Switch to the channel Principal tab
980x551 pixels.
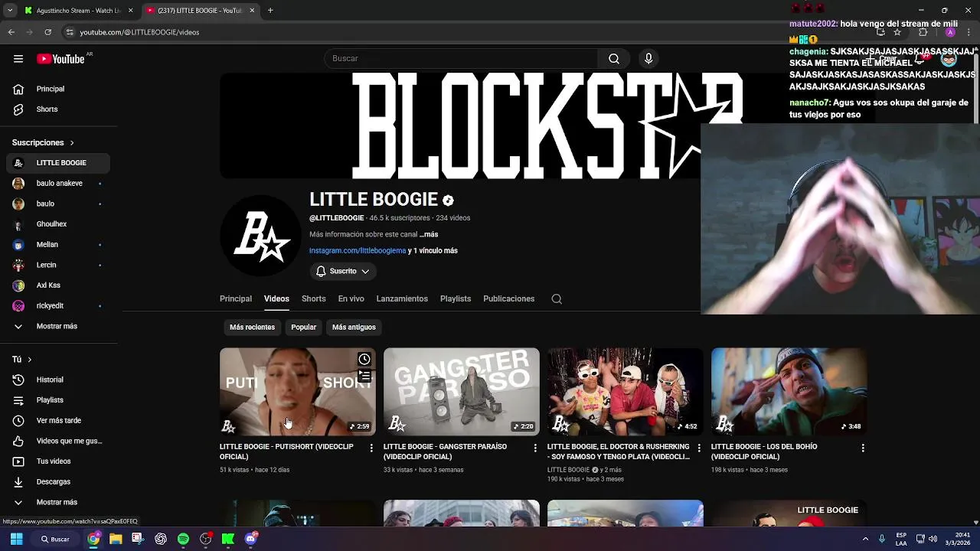236,299
